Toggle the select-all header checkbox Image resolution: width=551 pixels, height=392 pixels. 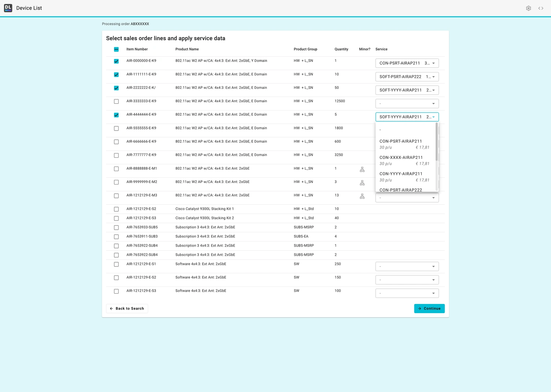(116, 49)
